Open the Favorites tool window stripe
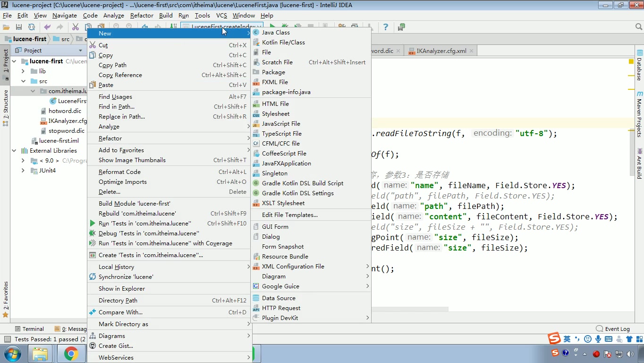This screenshot has width=644, height=363. 6,300
